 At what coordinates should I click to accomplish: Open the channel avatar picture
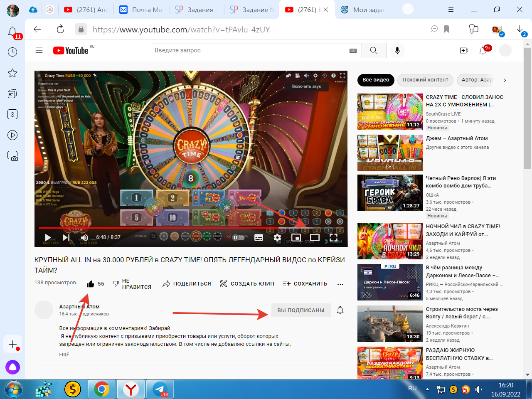click(x=44, y=310)
